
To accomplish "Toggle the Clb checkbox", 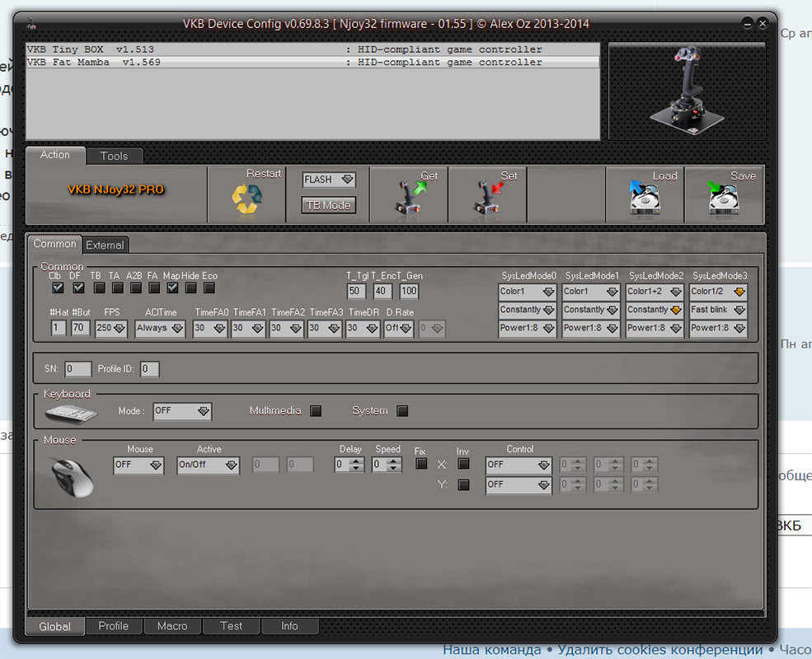I will point(58,287).
